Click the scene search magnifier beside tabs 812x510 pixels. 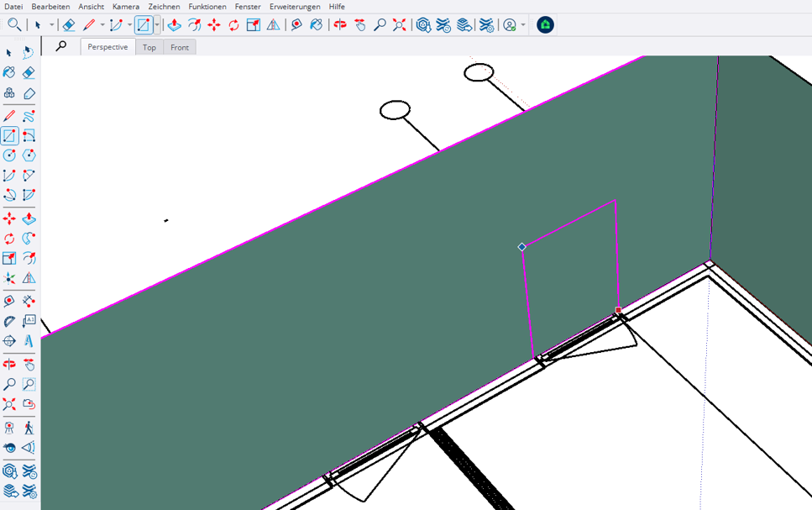click(61, 46)
